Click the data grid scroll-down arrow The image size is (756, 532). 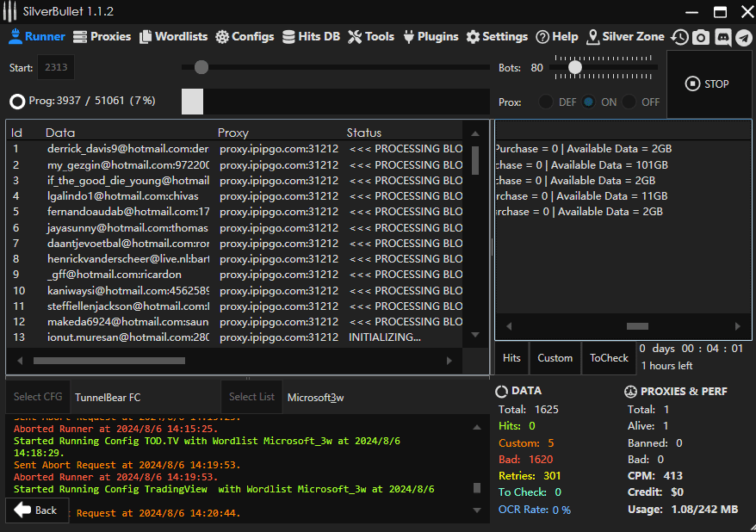[x=474, y=334]
